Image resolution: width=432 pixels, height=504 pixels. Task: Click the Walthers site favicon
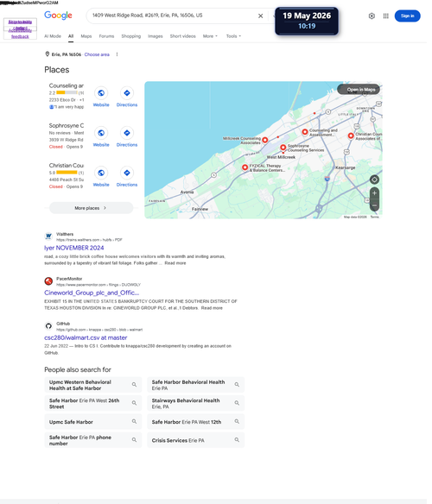(x=48, y=236)
